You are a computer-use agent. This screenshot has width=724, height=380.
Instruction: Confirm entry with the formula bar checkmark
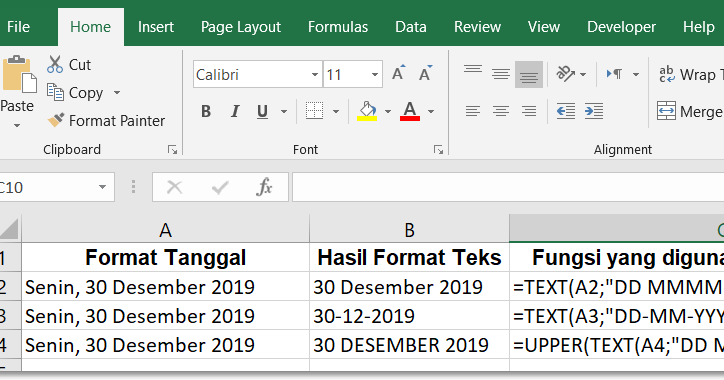coord(220,187)
